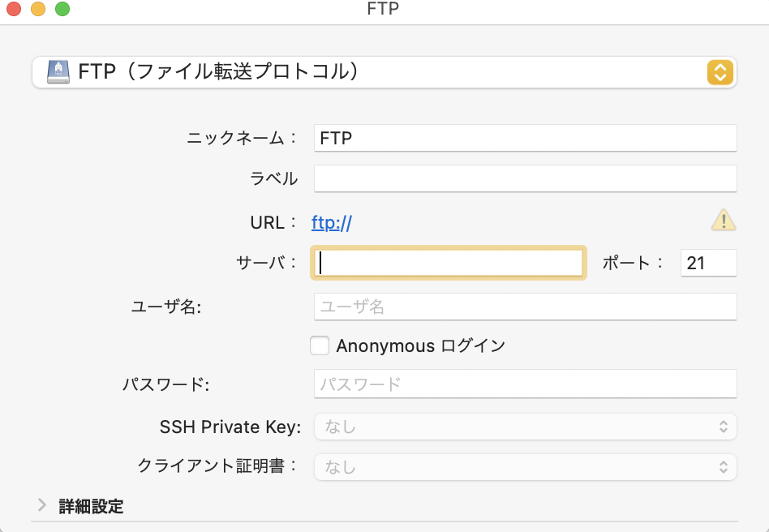The height and width of the screenshot is (532, 769).
Task: Click the FTP window title bar text
Action: [384, 10]
